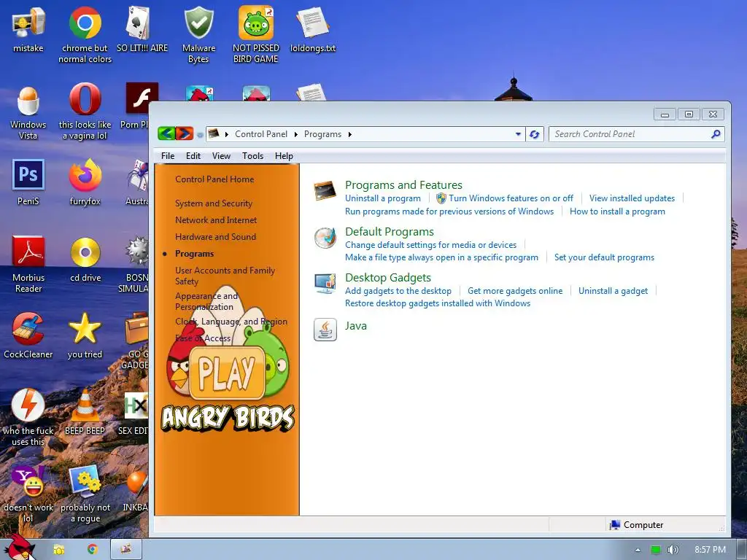Open the Yahoo 'doesn't work lol' icon
The height and width of the screenshot is (560, 747).
point(28,494)
